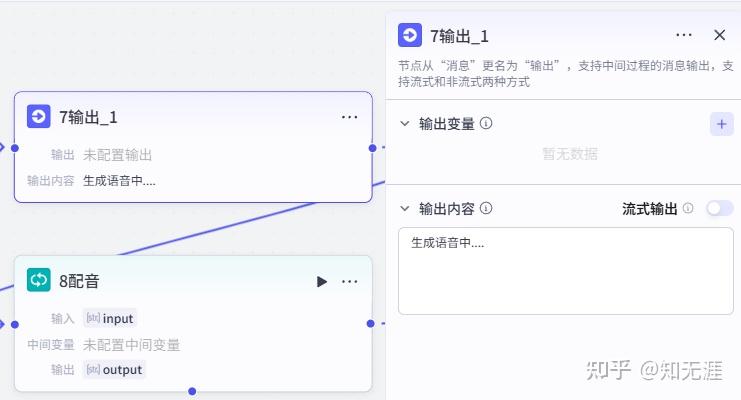Viewport: 741px width, 400px height.
Task: Click the 流式输出 label
Action: click(x=649, y=209)
